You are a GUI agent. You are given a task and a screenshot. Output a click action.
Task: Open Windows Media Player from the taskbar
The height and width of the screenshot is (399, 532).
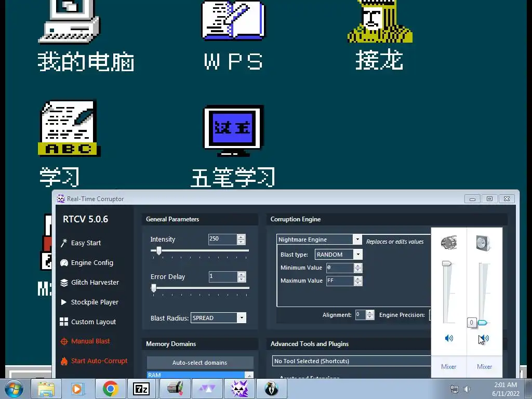coord(78,389)
